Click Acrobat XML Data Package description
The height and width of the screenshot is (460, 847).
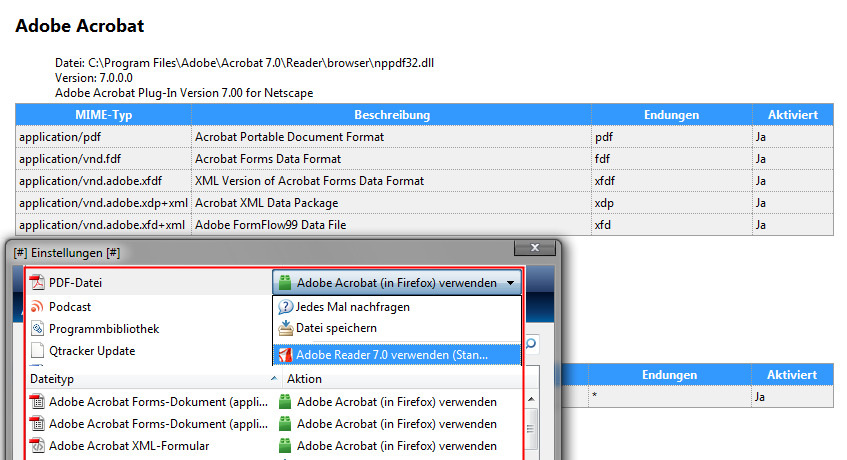tap(266, 203)
